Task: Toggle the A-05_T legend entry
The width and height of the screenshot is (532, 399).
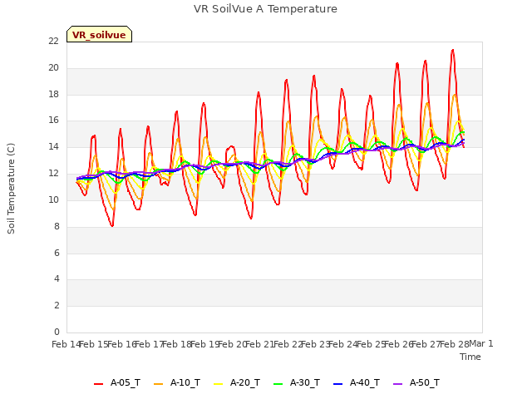Action: 117,383
